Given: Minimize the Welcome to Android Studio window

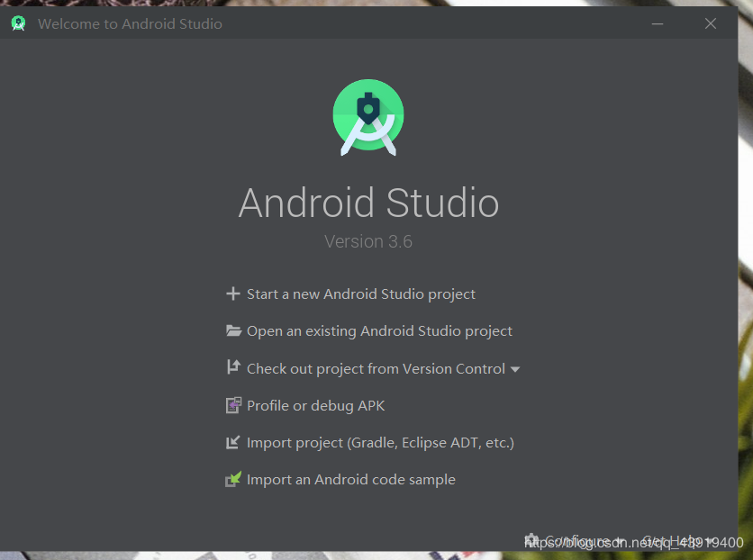Looking at the screenshot, I should pyautogui.click(x=658, y=23).
